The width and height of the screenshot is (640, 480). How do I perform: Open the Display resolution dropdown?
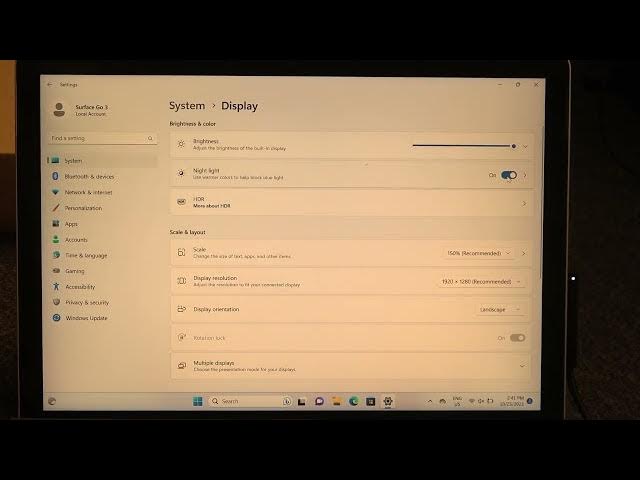480,282
